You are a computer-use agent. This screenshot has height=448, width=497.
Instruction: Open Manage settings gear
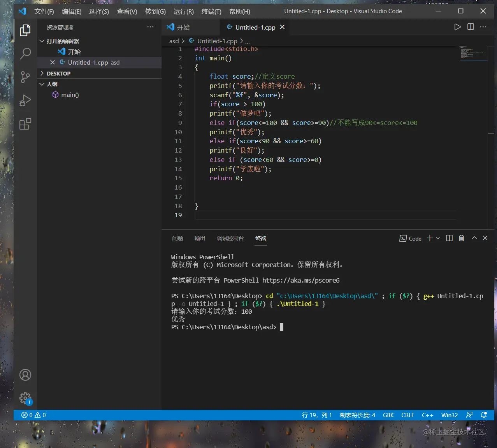[x=25, y=398]
